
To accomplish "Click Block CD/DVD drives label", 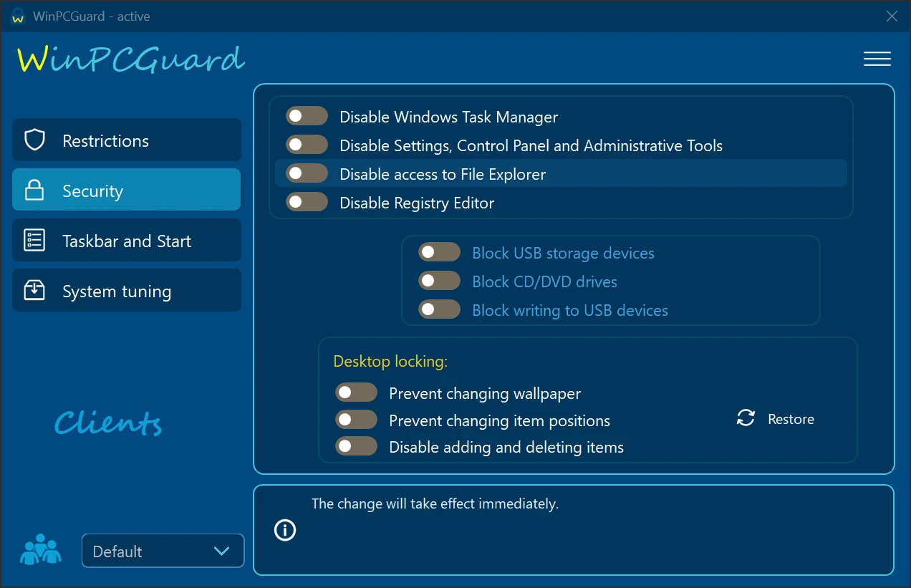I will pyautogui.click(x=544, y=281).
